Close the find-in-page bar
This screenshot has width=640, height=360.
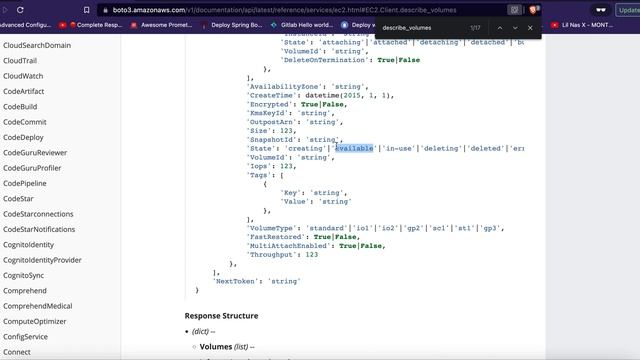[530, 28]
